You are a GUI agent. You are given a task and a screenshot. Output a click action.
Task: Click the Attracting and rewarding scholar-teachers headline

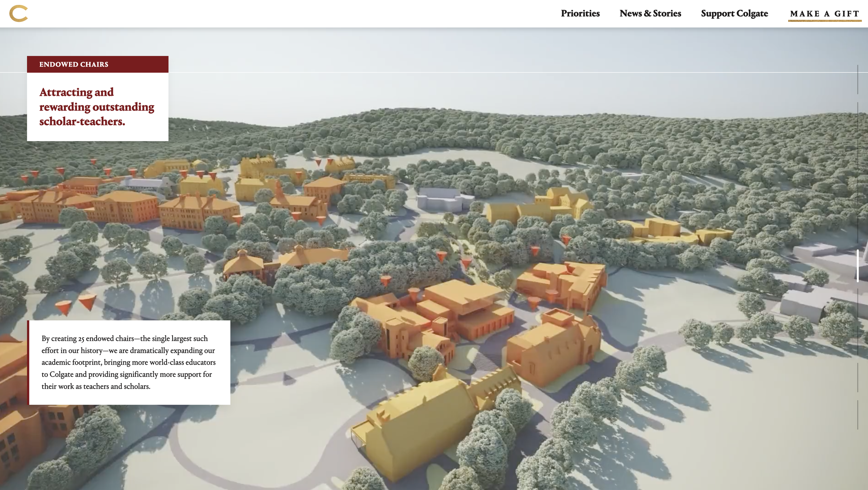point(97,107)
